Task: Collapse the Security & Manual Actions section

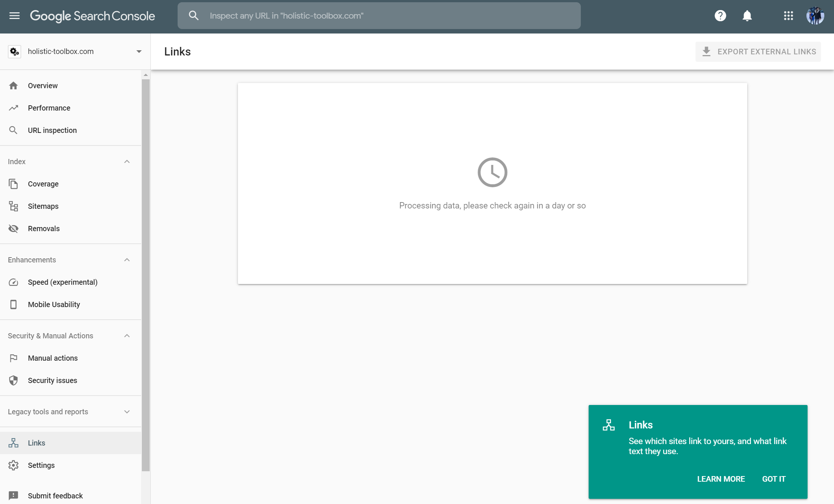Action: click(x=127, y=335)
